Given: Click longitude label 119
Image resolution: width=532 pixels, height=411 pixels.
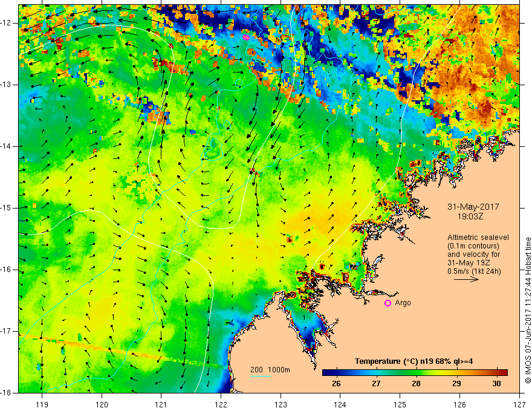Looking at the screenshot, I should coord(42,404).
